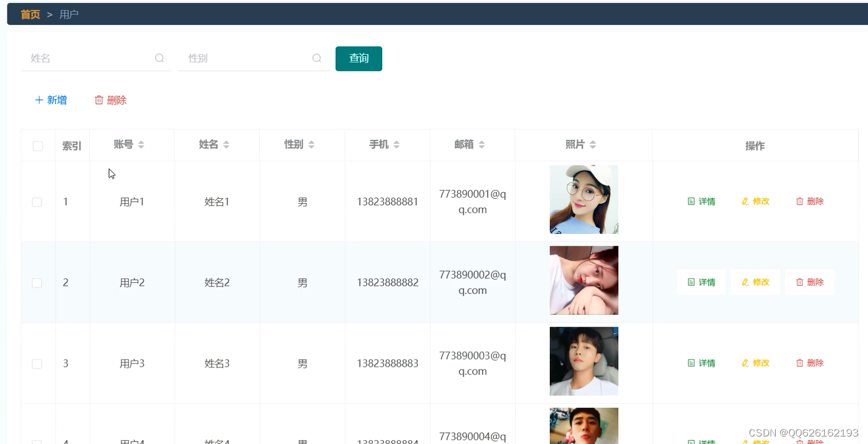Click 用户 in the breadcrumb
This screenshot has width=868, height=444.
(x=69, y=14)
